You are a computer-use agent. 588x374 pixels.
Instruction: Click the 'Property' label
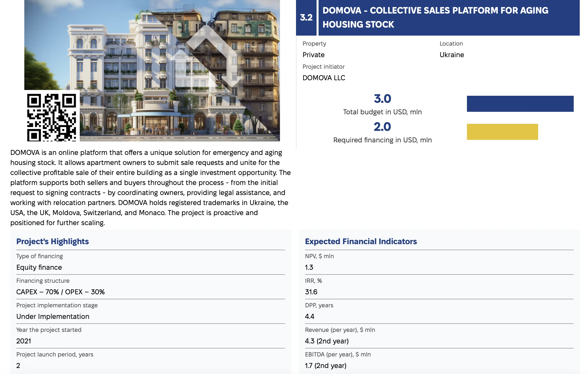[314, 44]
